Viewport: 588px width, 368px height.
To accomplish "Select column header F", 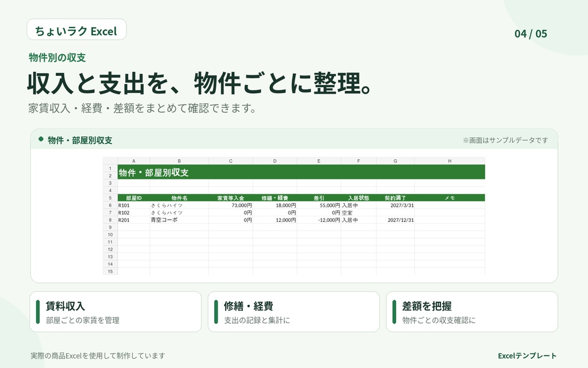I will [358, 161].
